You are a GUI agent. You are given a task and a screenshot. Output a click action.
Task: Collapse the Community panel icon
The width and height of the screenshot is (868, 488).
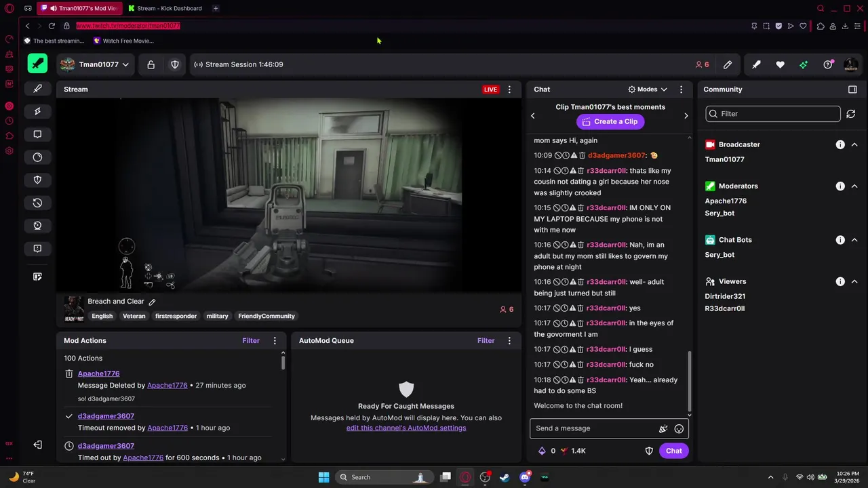(x=852, y=89)
